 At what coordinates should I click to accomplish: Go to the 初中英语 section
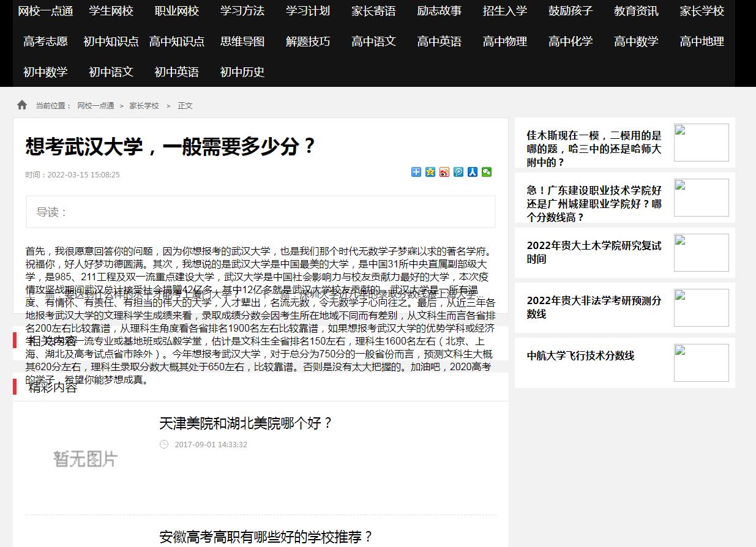point(177,72)
